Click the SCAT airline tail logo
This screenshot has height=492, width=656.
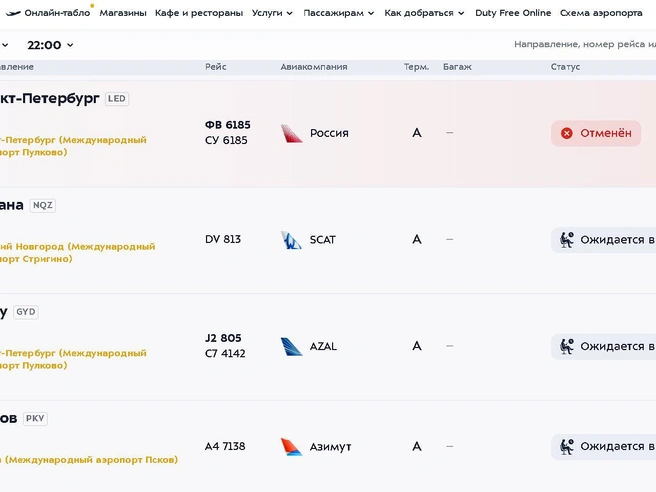[x=291, y=240]
